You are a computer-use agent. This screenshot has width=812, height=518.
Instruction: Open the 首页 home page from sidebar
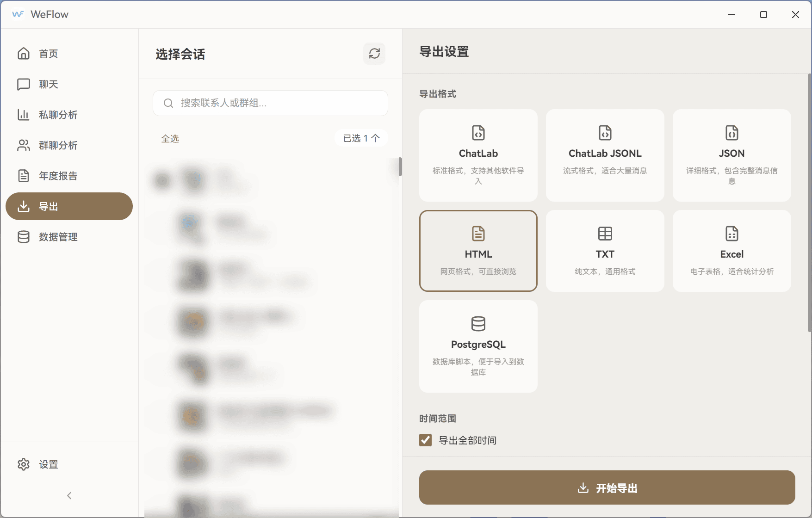[48, 54]
